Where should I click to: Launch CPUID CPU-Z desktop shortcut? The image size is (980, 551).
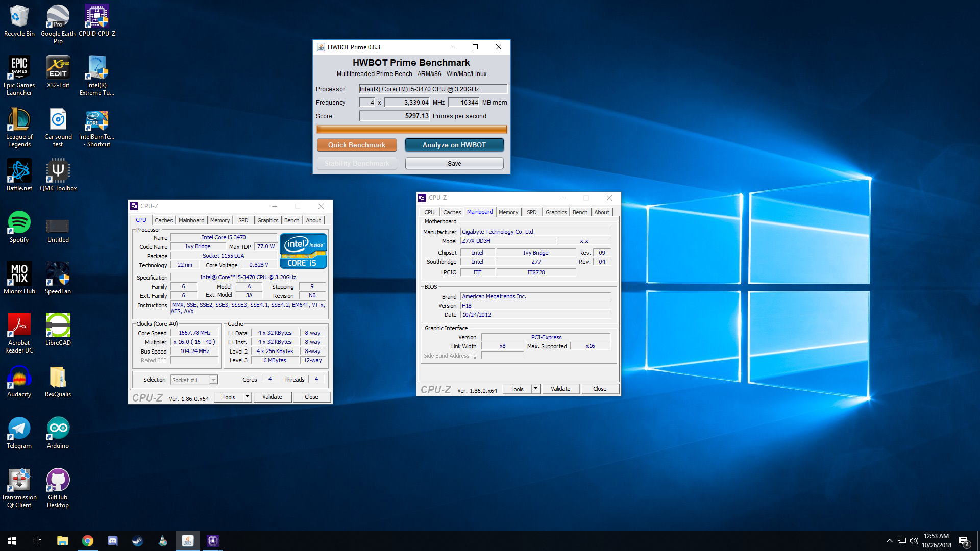pyautogui.click(x=97, y=21)
